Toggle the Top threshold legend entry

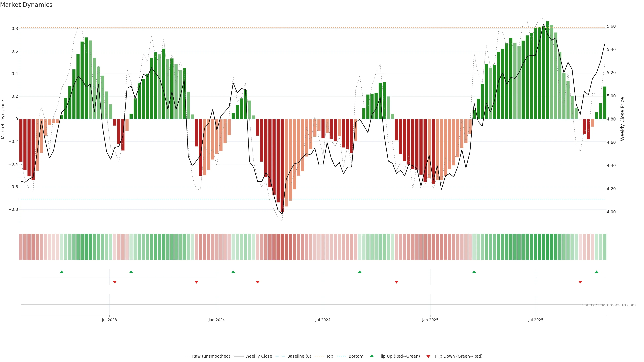[330, 356]
